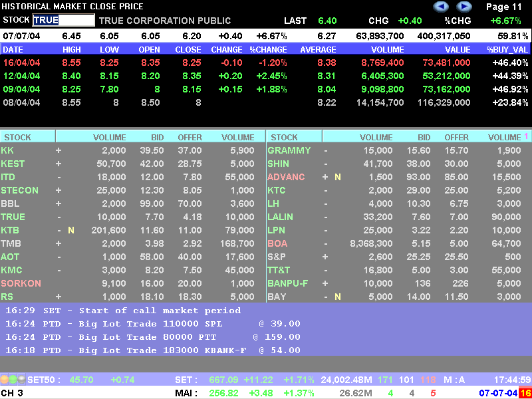Image resolution: width=532 pixels, height=399 pixels.
Task: Go to next page with right arrow
Action: 464,7
